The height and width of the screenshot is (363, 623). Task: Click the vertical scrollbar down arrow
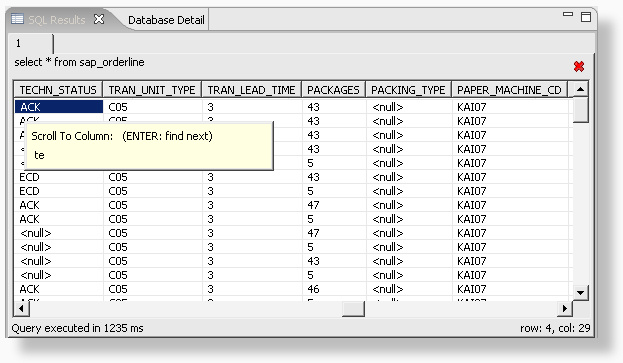pos(580,293)
